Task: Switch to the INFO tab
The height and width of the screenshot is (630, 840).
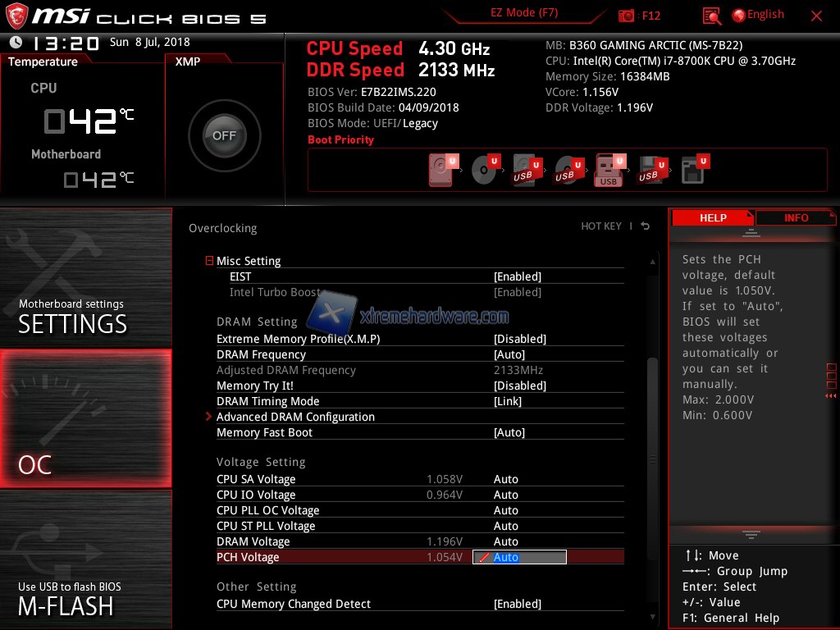Action: (796, 217)
